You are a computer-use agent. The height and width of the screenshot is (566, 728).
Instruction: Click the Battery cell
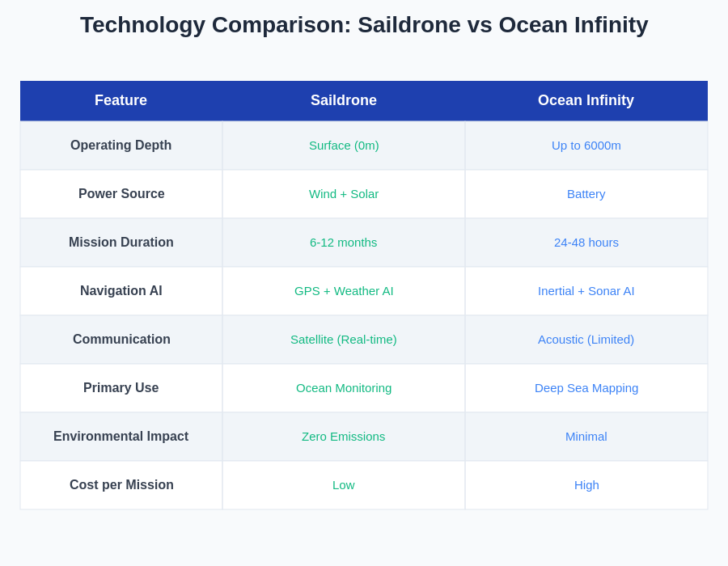click(586, 194)
